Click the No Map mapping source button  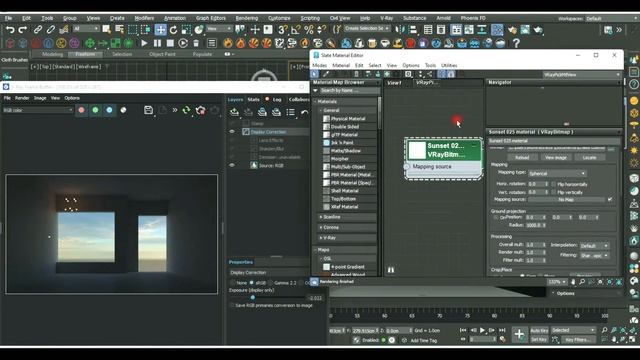[x=566, y=200]
